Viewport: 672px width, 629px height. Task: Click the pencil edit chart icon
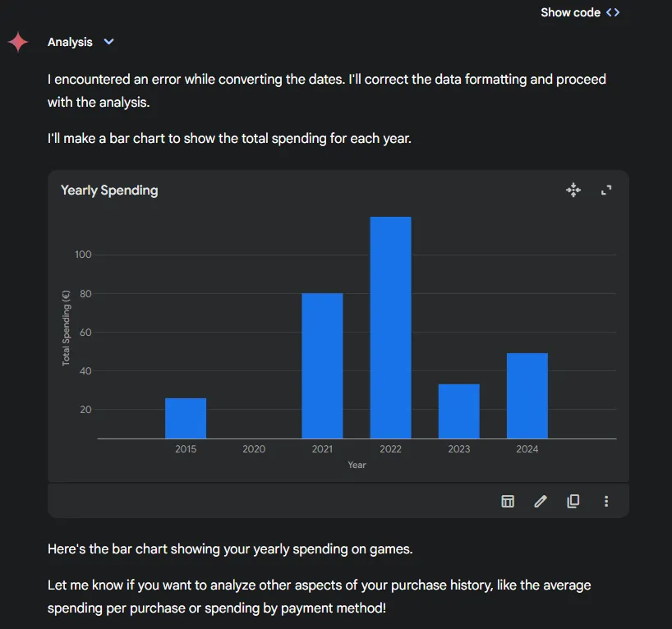pyautogui.click(x=541, y=501)
